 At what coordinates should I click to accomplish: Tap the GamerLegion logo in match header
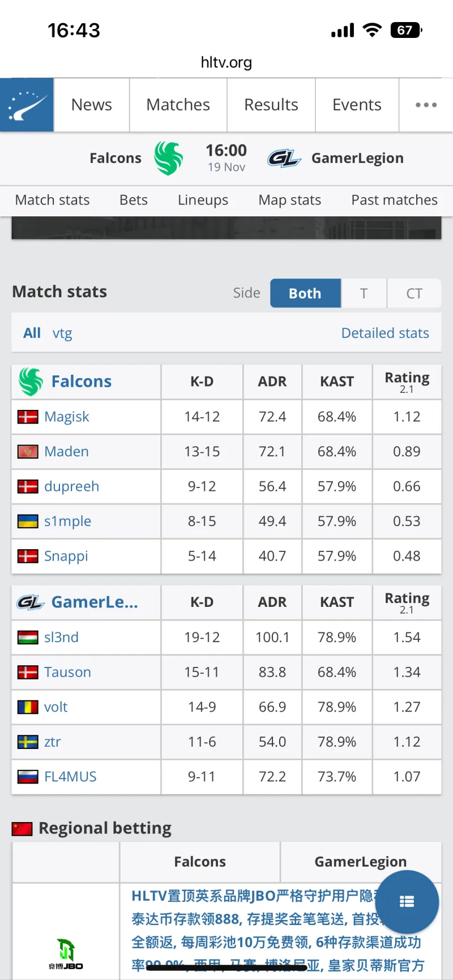pyautogui.click(x=284, y=158)
